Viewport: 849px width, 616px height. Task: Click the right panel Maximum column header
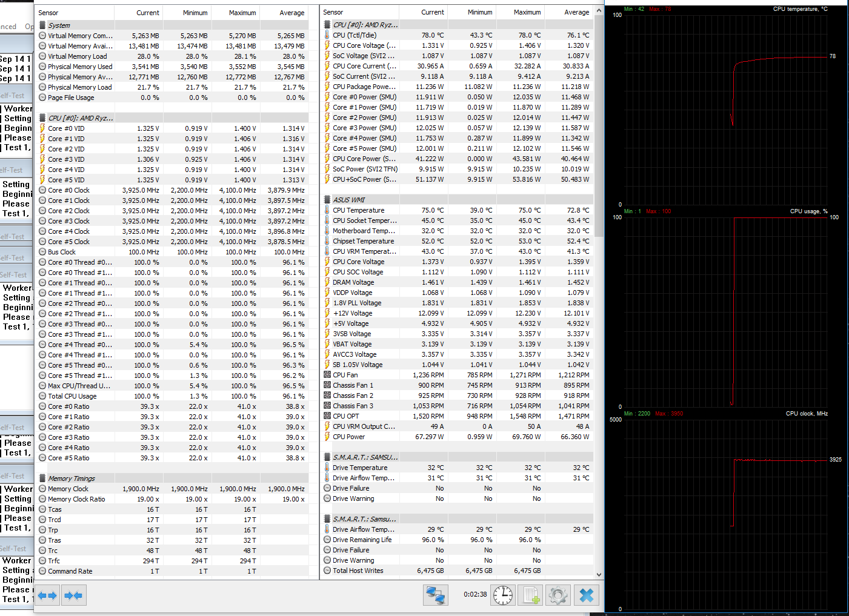pos(520,12)
